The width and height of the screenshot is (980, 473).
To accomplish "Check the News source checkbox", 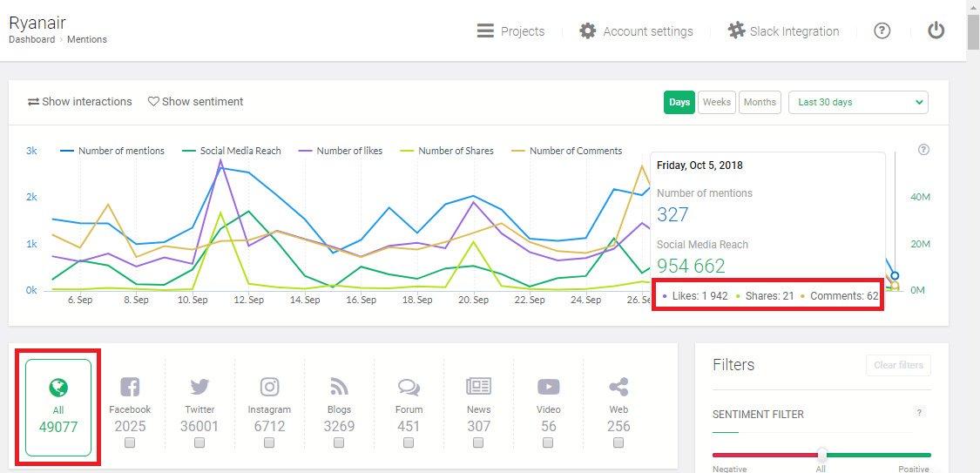I will click(478, 443).
